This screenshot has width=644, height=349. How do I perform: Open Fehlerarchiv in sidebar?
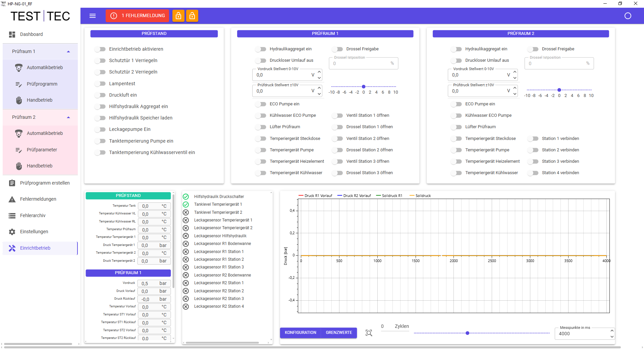coord(33,215)
